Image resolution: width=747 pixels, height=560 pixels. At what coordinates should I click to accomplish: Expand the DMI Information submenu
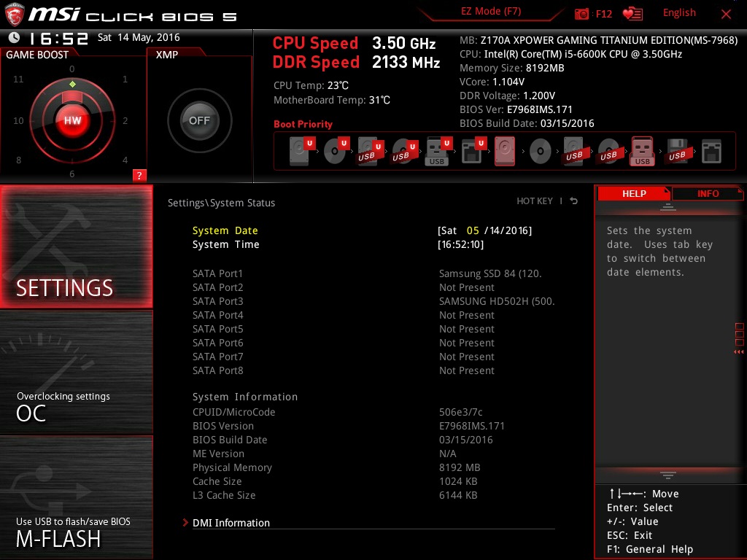click(231, 523)
